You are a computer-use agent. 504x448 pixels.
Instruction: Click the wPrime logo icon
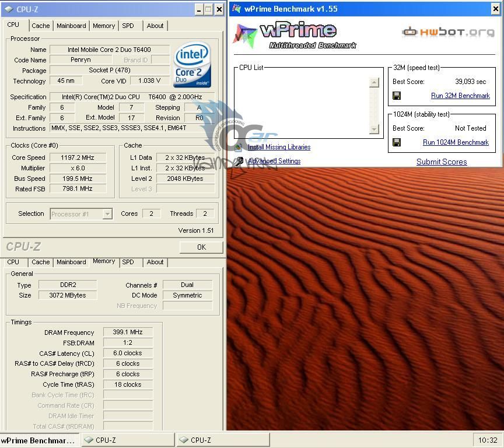click(x=245, y=35)
